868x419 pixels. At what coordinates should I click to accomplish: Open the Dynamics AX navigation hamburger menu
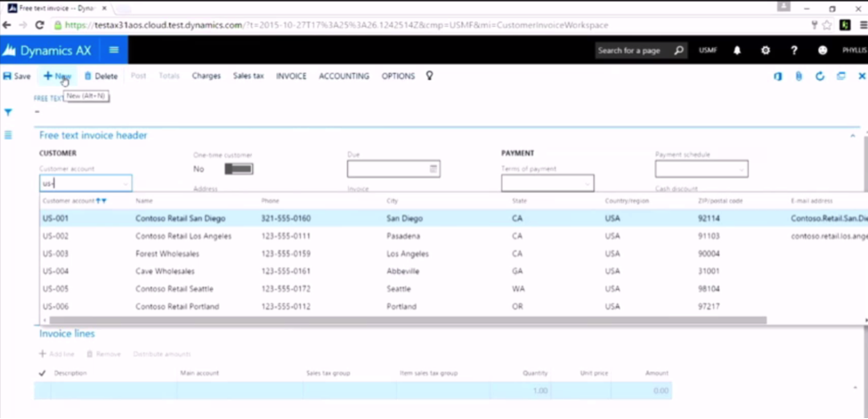[x=114, y=50]
